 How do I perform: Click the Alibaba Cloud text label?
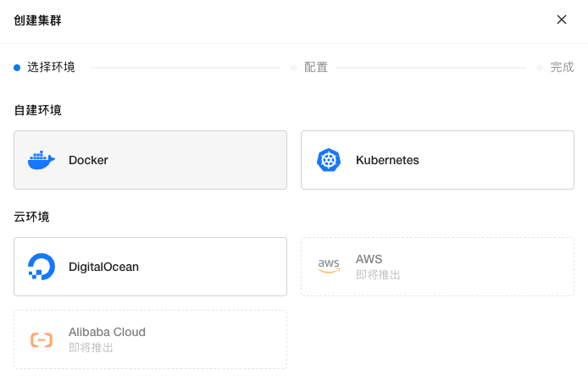click(x=107, y=332)
